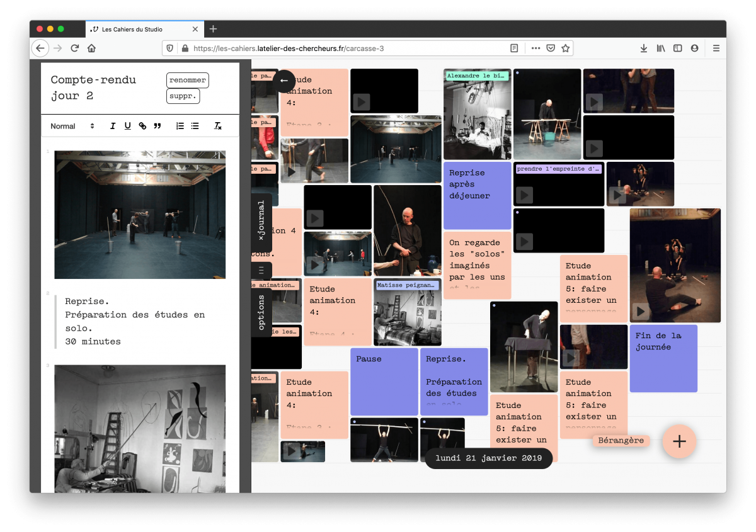Open the purple Pause note card
Viewport: 756px width, 532px height.
[x=384, y=382]
